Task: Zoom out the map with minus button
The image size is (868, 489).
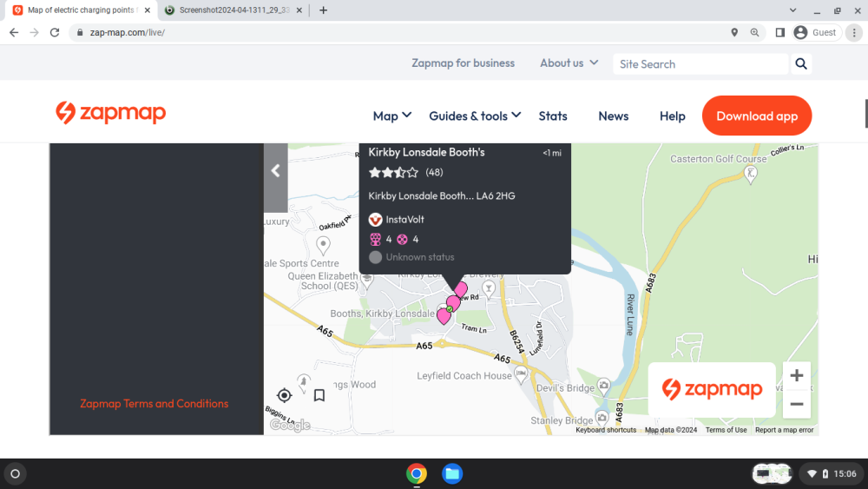Action: click(797, 404)
